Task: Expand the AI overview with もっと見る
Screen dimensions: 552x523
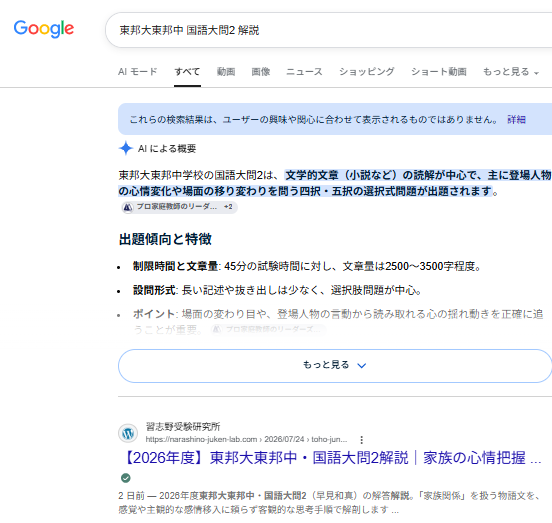Action: (335, 366)
